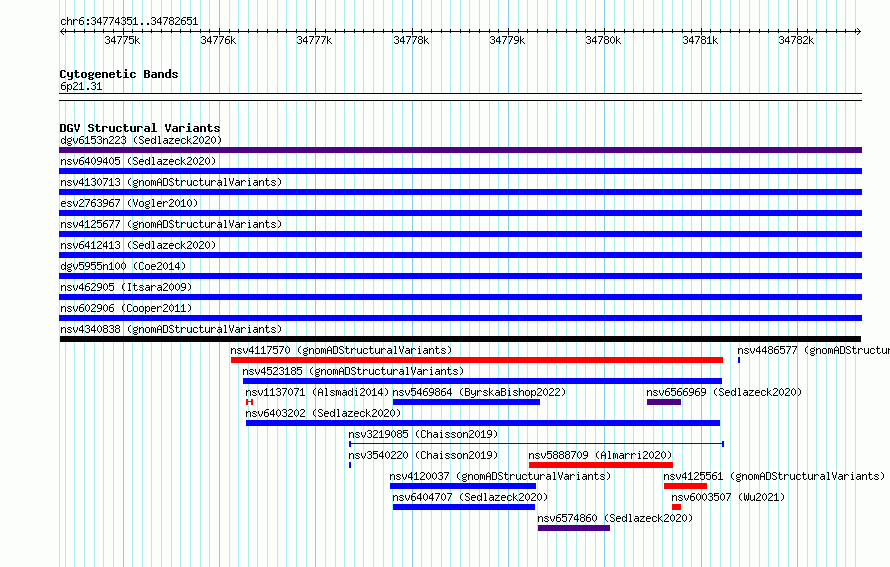
Task: Click the purple bar of nsv6566969
Action: coord(664,402)
